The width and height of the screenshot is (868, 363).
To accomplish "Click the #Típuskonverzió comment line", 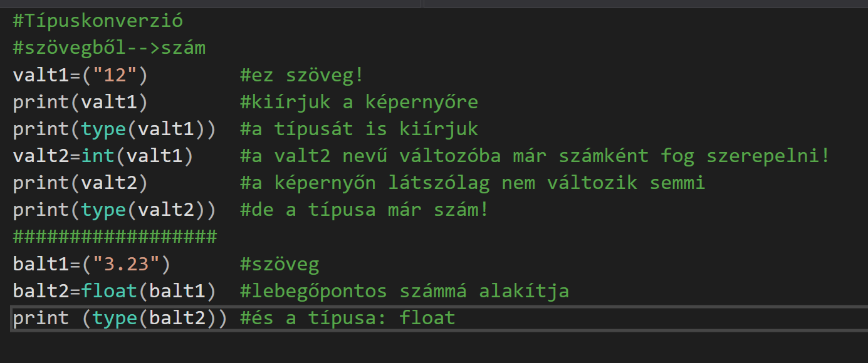I will point(98,21).
